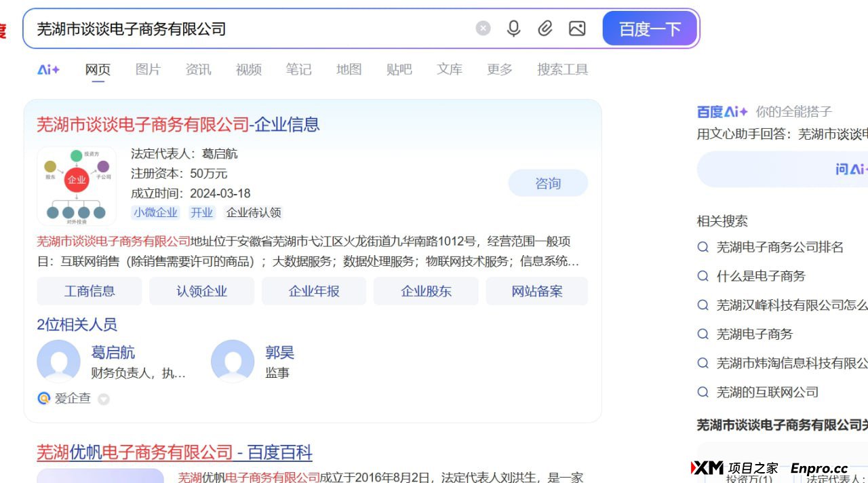Viewport: 868px width, 483px height.
Task: Click the paperclip attachment icon in search bar
Action: 545,28
